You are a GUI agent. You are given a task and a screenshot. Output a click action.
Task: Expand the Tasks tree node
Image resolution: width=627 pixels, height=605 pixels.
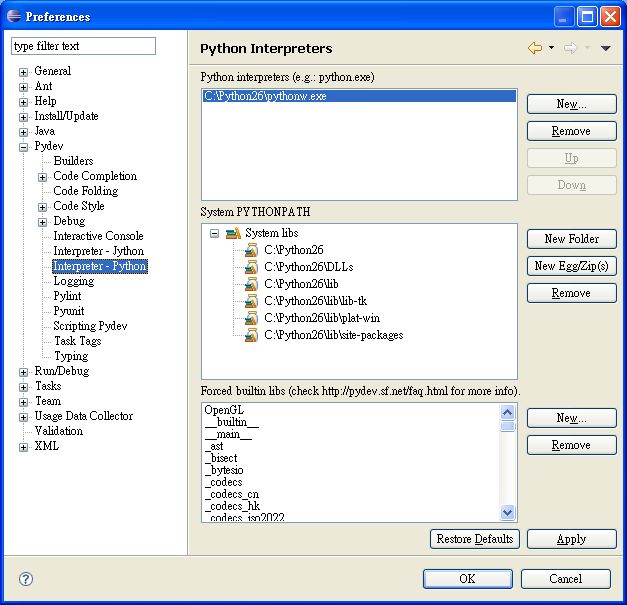(23, 387)
